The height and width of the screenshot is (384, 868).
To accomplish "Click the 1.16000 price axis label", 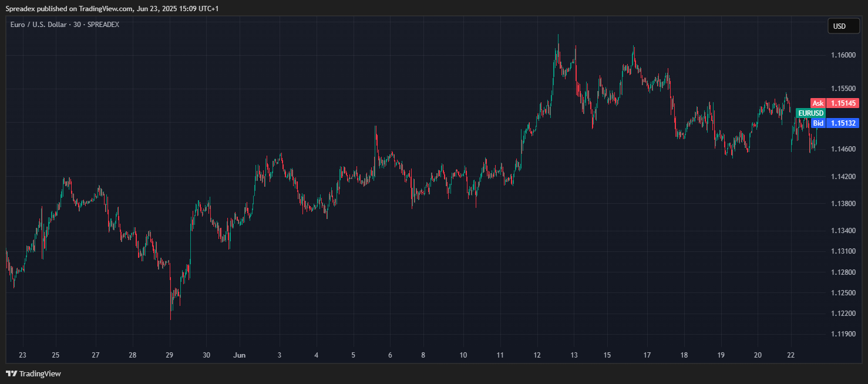I will (x=843, y=55).
